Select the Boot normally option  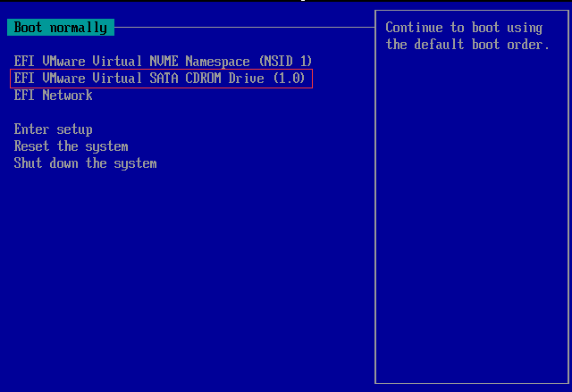point(61,28)
